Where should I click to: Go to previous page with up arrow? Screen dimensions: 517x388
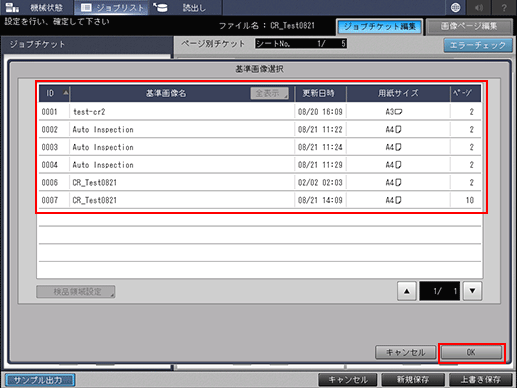407,291
